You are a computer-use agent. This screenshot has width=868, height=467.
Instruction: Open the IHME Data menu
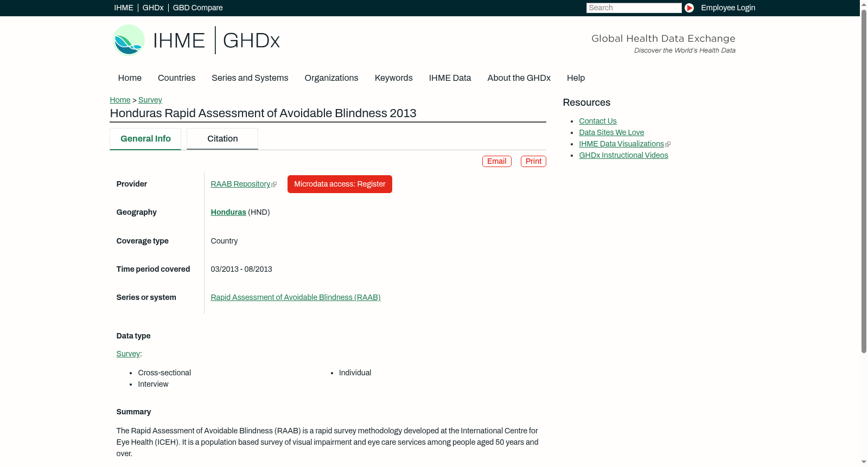(x=450, y=78)
